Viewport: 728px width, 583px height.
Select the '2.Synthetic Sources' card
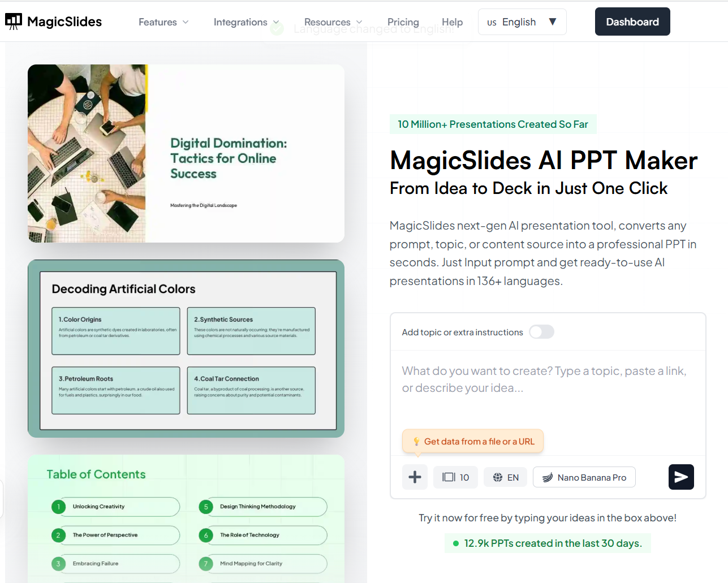(x=251, y=331)
